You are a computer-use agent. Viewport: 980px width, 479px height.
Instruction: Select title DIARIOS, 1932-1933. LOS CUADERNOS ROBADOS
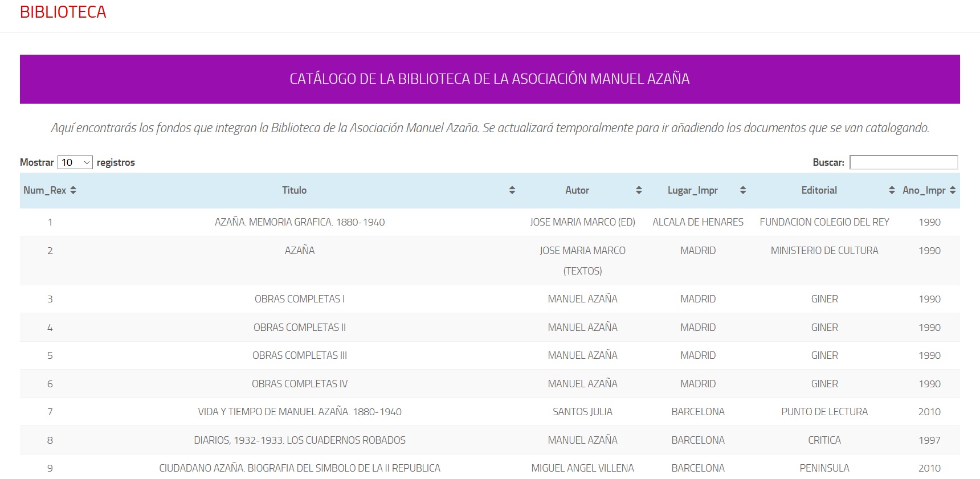300,440
